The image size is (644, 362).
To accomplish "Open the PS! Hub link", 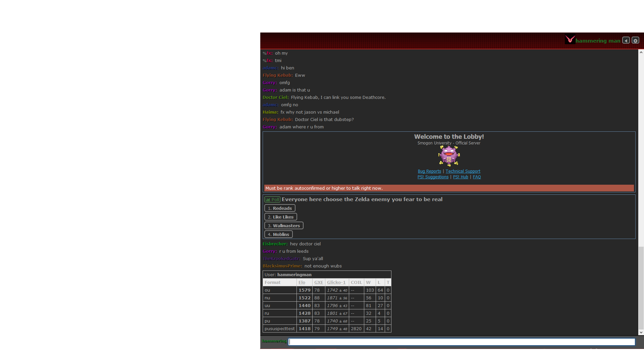I will tap(461, 177).
